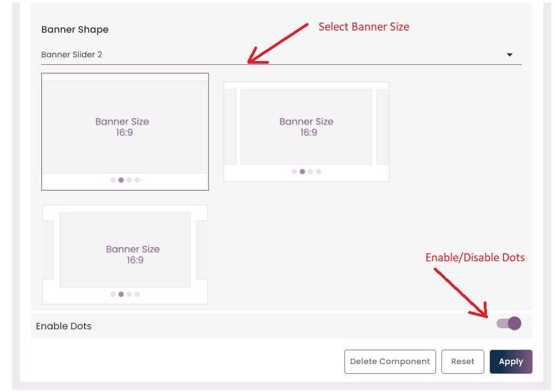Click the red Enable/Disable Dots annotation
Screen dimensions: 555x392
(475, 258)
